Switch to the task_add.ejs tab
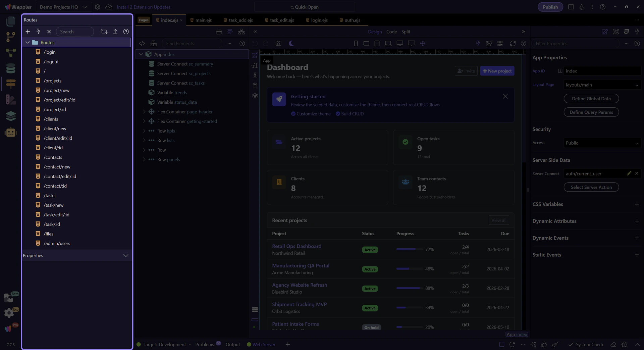This screenshot has width=644, height=350. 240,20
